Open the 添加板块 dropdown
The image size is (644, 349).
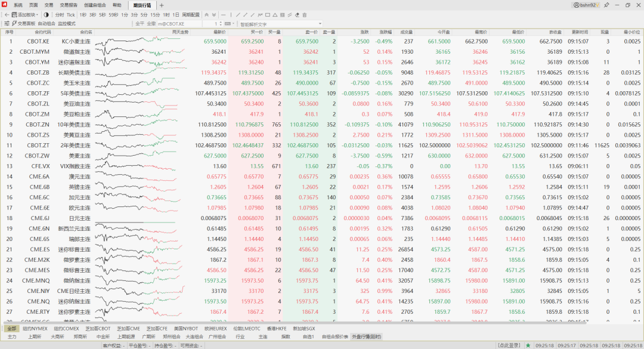click(x=28, y=14)
